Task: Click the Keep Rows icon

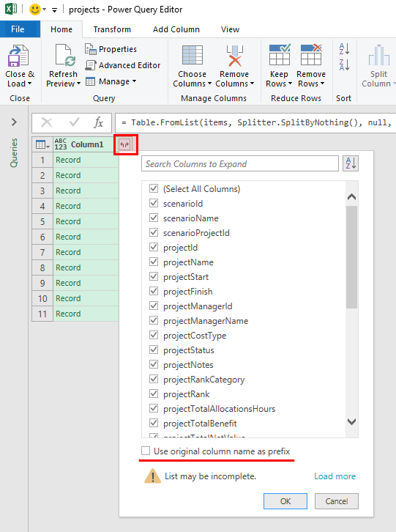Action: (x=280, y=54)
